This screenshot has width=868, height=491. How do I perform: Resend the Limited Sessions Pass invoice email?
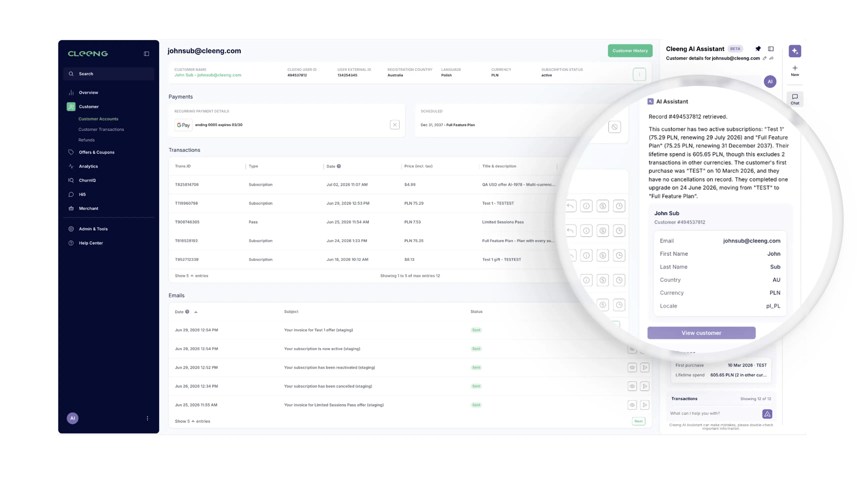point(645,405)
